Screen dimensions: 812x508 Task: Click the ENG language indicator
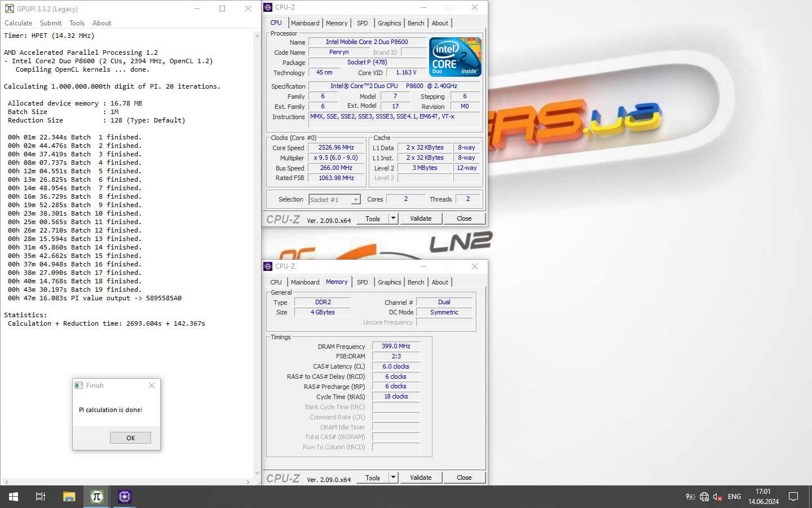[x=734, y=497]
